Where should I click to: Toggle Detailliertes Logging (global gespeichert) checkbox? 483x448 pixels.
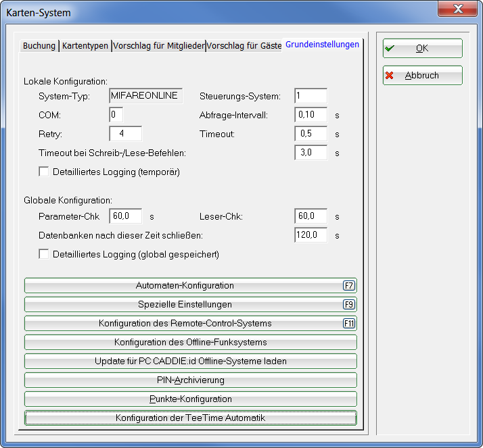tap(44, 255)
